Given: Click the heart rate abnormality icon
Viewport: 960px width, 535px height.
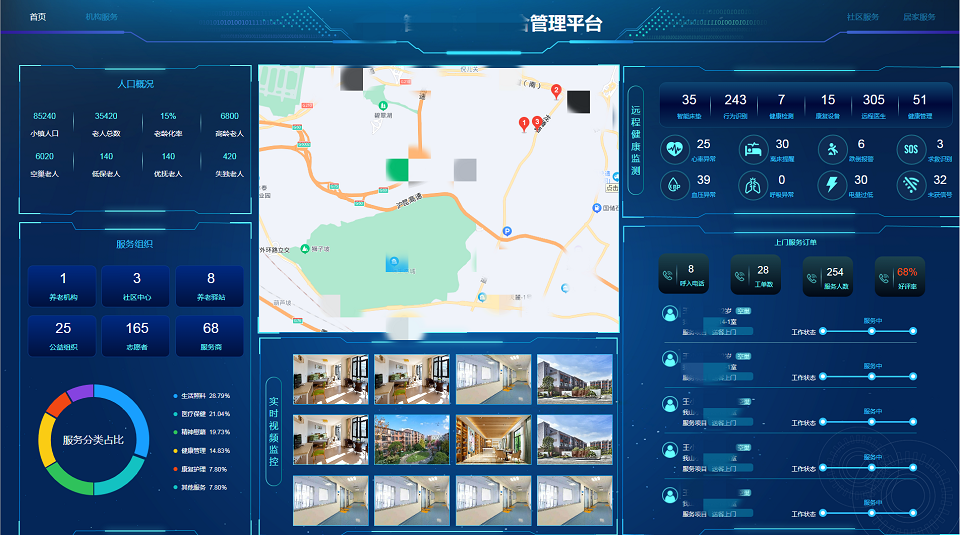Looking at the screenshot, I should click(x=675, y=151).
